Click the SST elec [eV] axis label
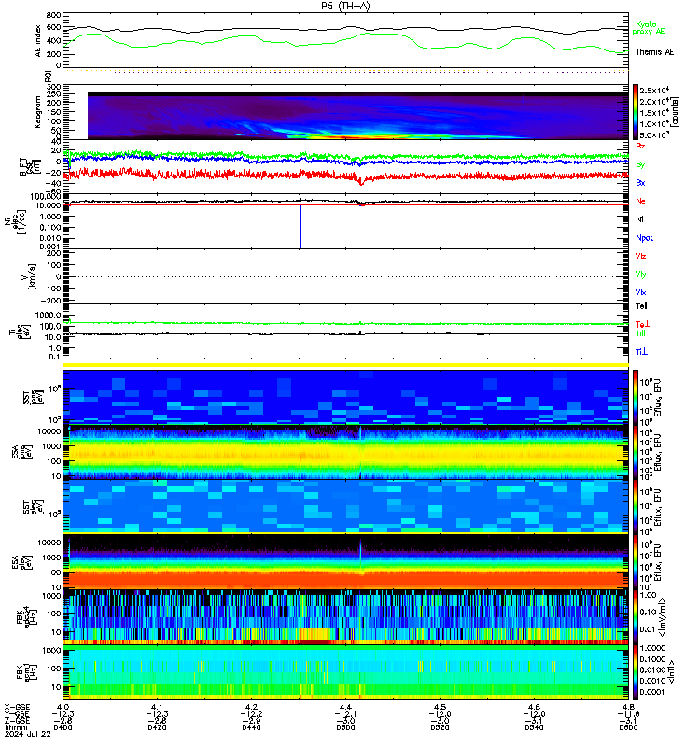The height and width of the screenshot is (747, 700). tap(33, 507)
